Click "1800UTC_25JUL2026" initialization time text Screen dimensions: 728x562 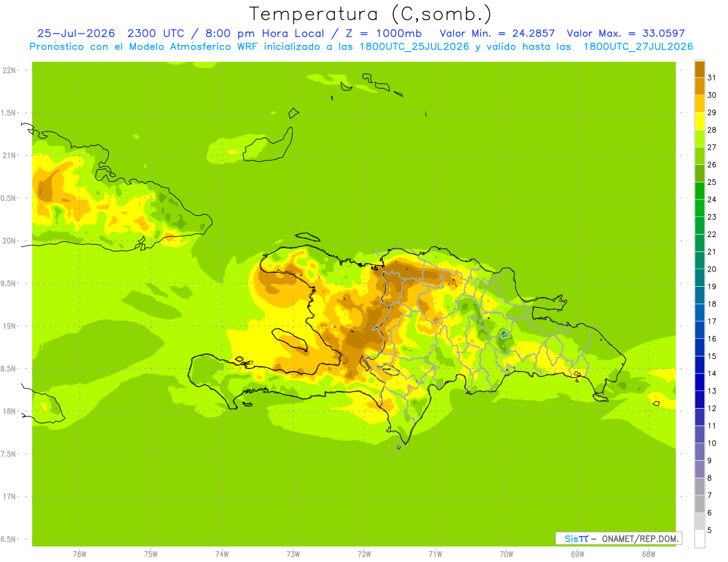tap(416, 47)
